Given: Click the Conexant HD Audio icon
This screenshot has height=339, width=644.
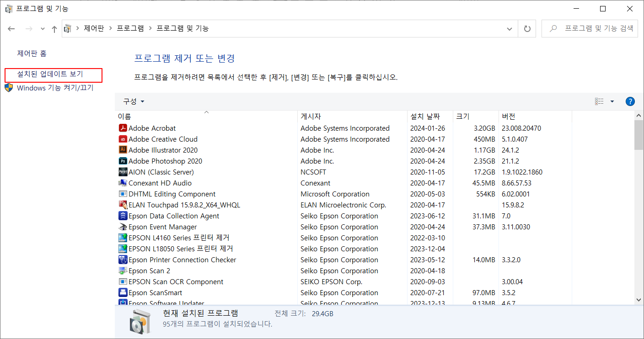Looking at the screenshot, I should (123, 183).
